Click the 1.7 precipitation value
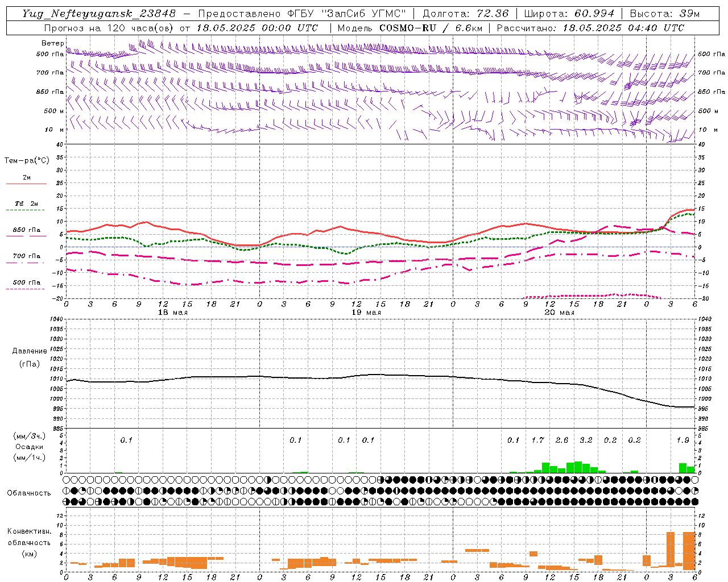This screenshot has width=728, height=582. tap(537, 440)
